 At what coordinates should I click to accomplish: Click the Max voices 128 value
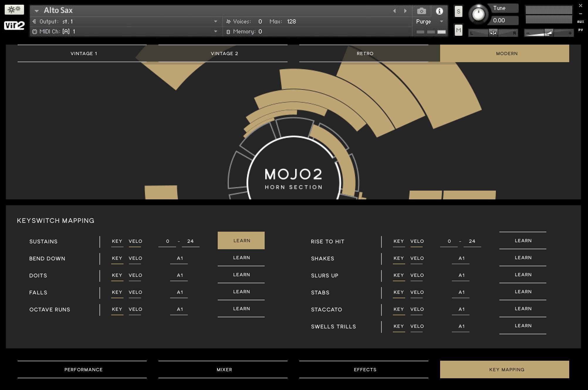click(x=291, y=21)
